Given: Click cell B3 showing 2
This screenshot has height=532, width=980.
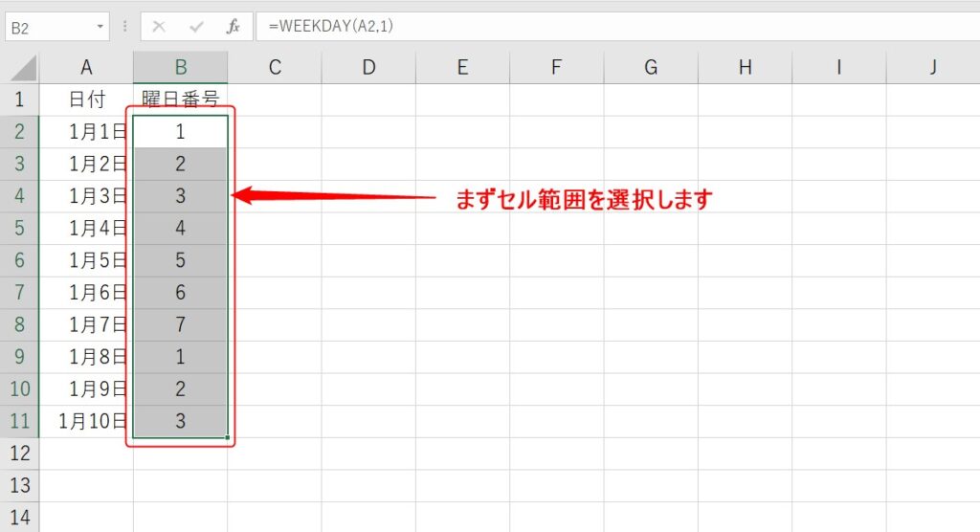Looking at the screenshot, I should (181, 164).
